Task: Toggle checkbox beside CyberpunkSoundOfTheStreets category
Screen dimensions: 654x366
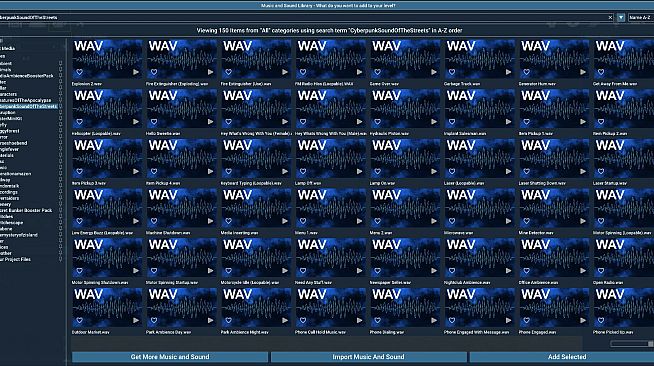Action: (60, 106)
